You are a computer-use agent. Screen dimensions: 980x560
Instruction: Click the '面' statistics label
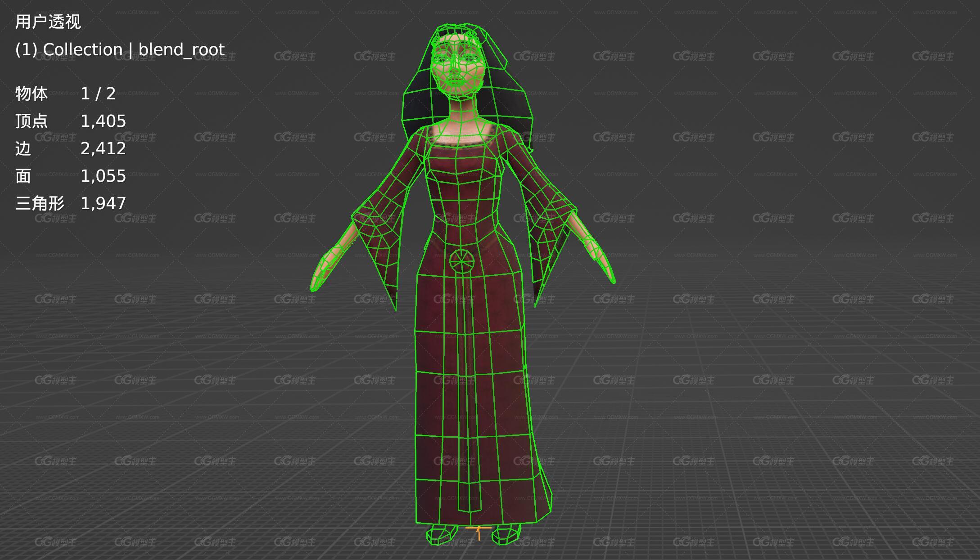23,176
